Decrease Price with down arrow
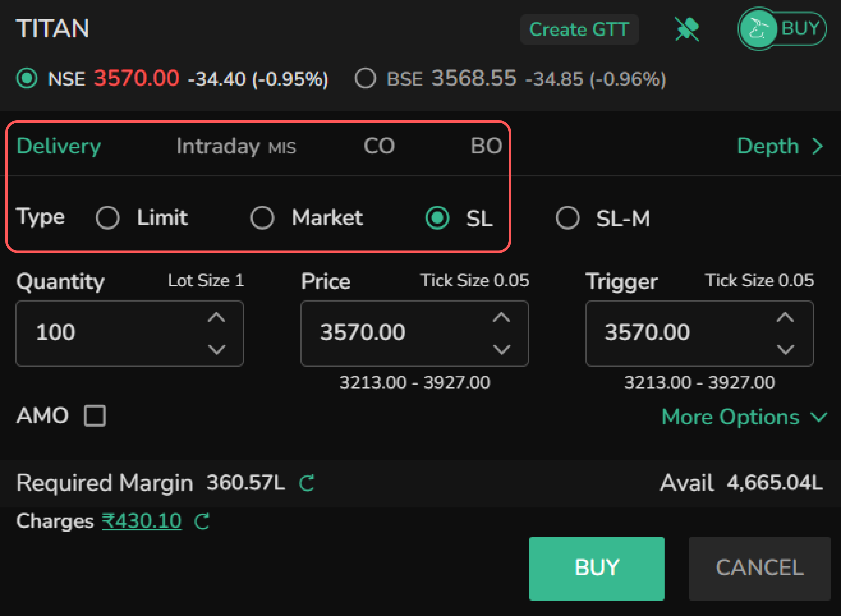 click(x=501, y=350)
